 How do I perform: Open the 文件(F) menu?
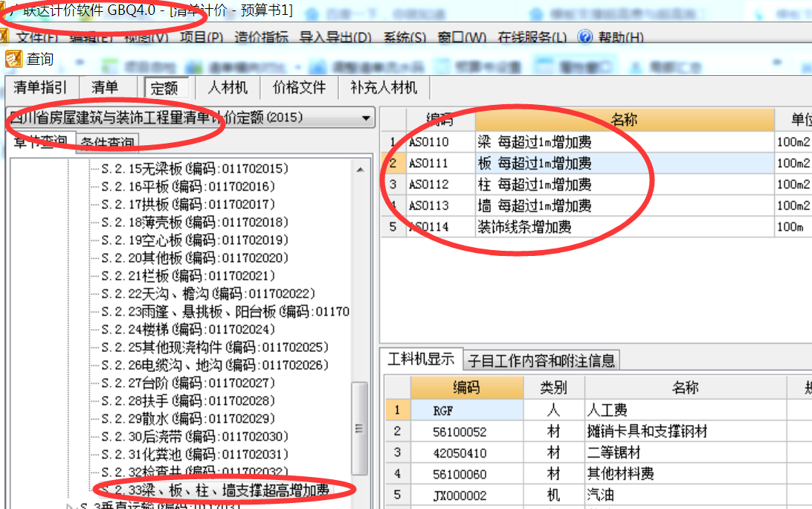click(34, 36)
